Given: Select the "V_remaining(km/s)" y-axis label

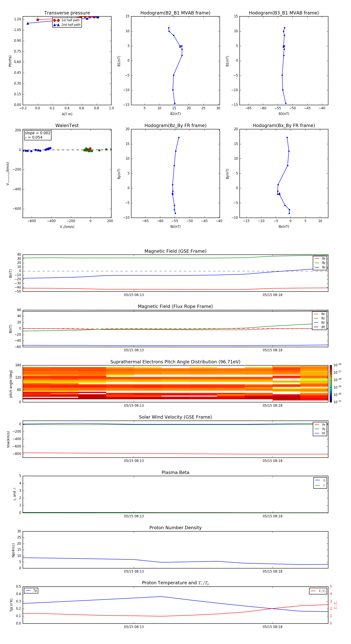Looking at the screenshot, I should coord(8,173).
